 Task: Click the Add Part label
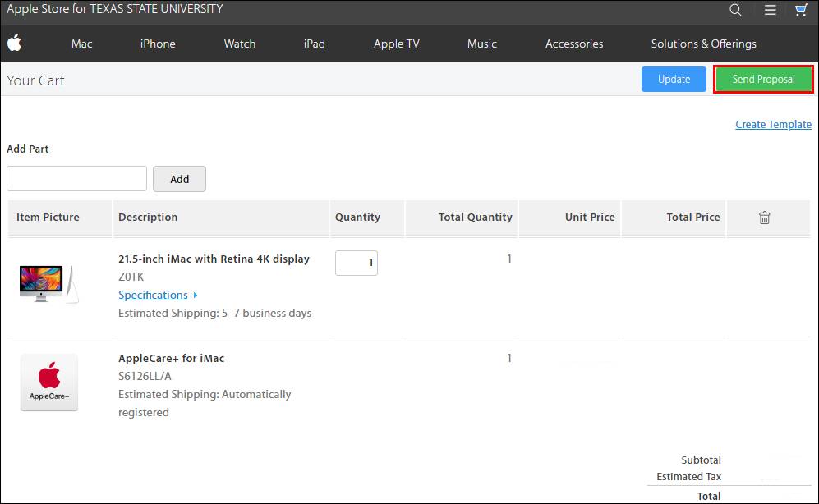(28, 149)
